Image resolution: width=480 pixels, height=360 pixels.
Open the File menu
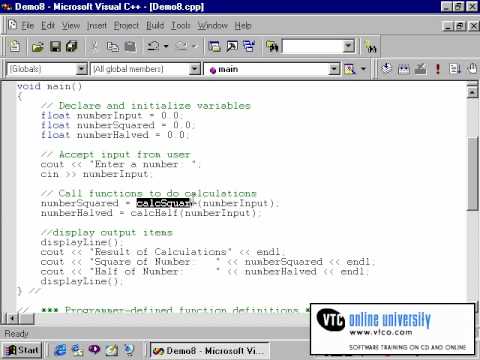[x=28, y=26]
